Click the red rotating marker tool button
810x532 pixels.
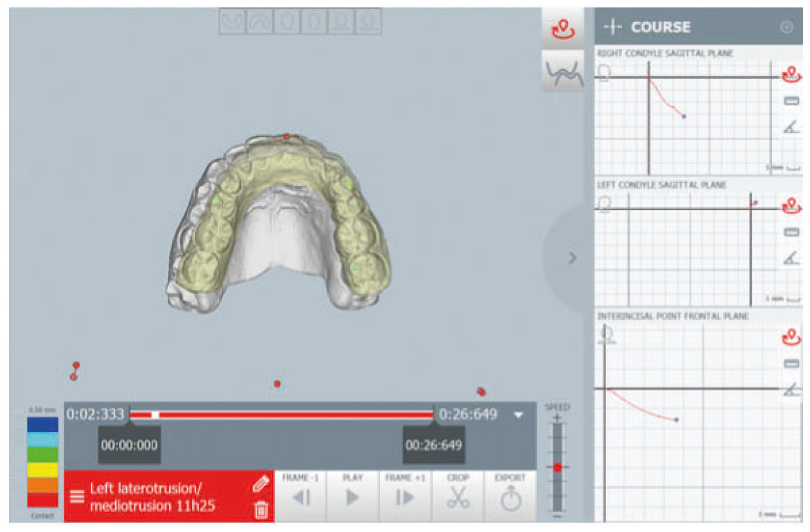(562, 29)
